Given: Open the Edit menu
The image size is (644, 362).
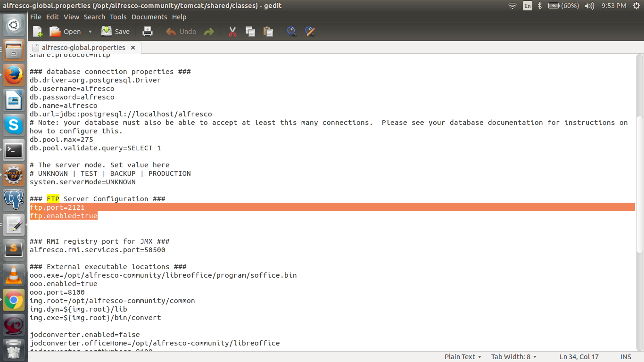Looking at the screenshot, I should point(52,16).
